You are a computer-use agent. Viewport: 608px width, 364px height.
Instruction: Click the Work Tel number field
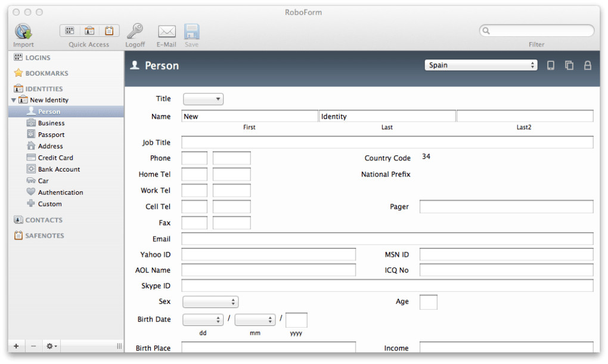pyautogui.click(x=231, y=190)
